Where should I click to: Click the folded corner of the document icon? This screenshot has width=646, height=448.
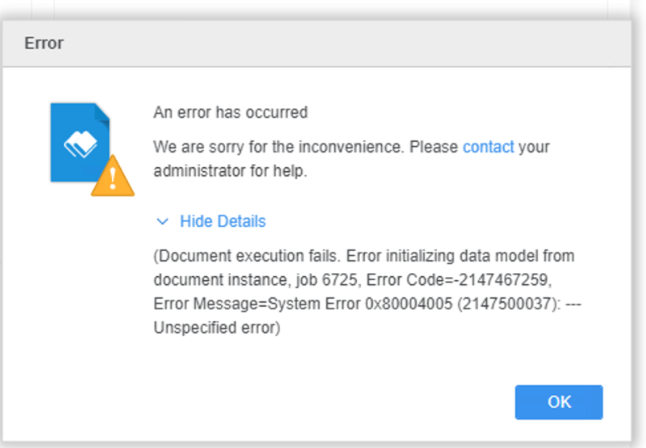(x=102, y=112)
